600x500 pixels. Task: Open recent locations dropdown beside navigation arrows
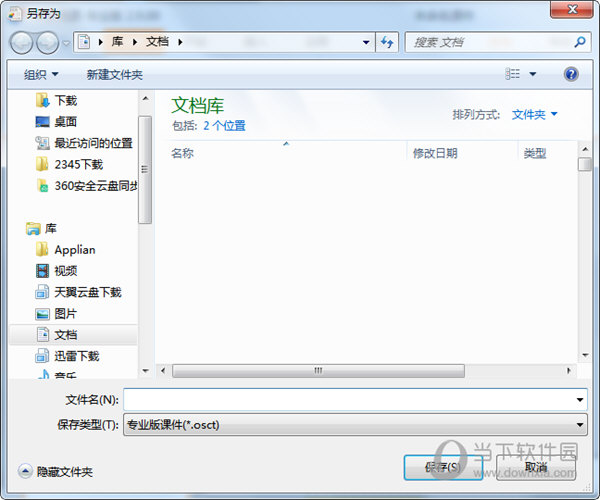point(66,43)
